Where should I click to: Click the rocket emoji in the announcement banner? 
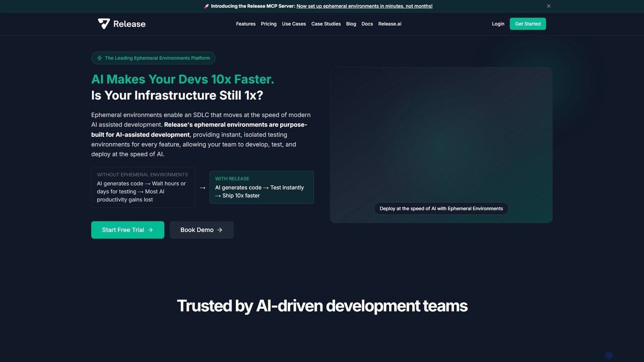tap(206, 6)
